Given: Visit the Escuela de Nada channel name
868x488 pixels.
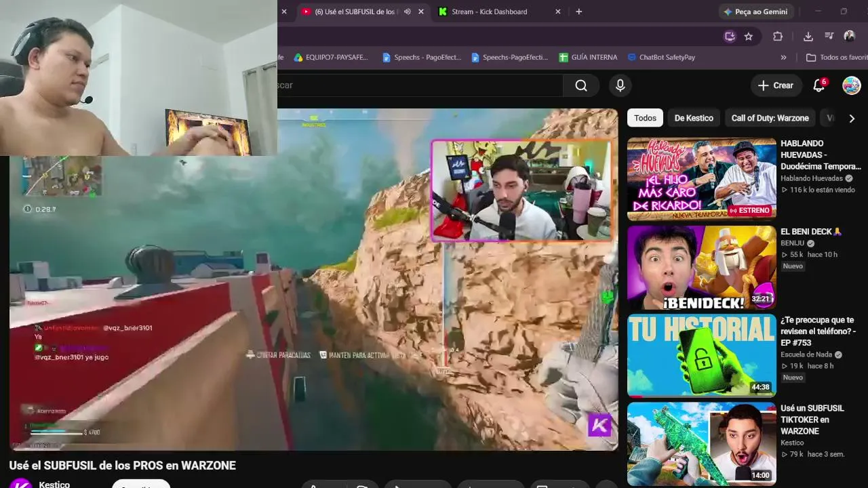Looking at the screenshot, I should (807, 354).
